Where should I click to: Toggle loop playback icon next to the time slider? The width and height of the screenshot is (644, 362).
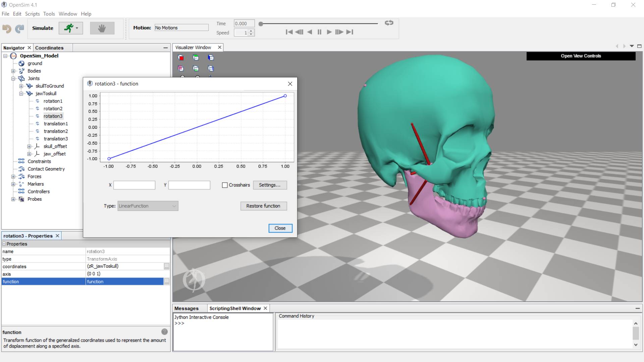click(x=389, y=23)
